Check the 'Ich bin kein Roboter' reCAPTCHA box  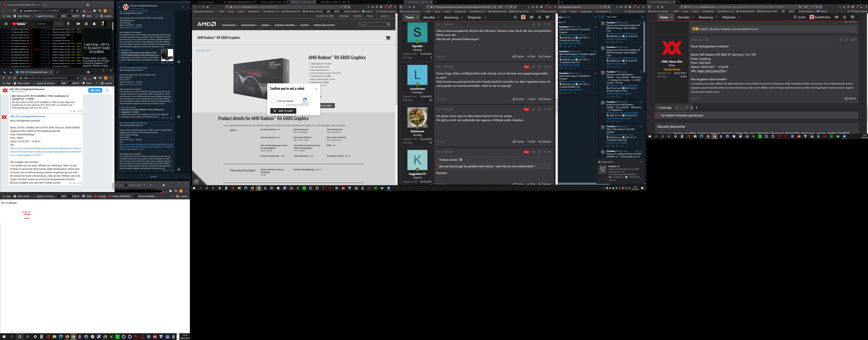click(x=274, y=101)
